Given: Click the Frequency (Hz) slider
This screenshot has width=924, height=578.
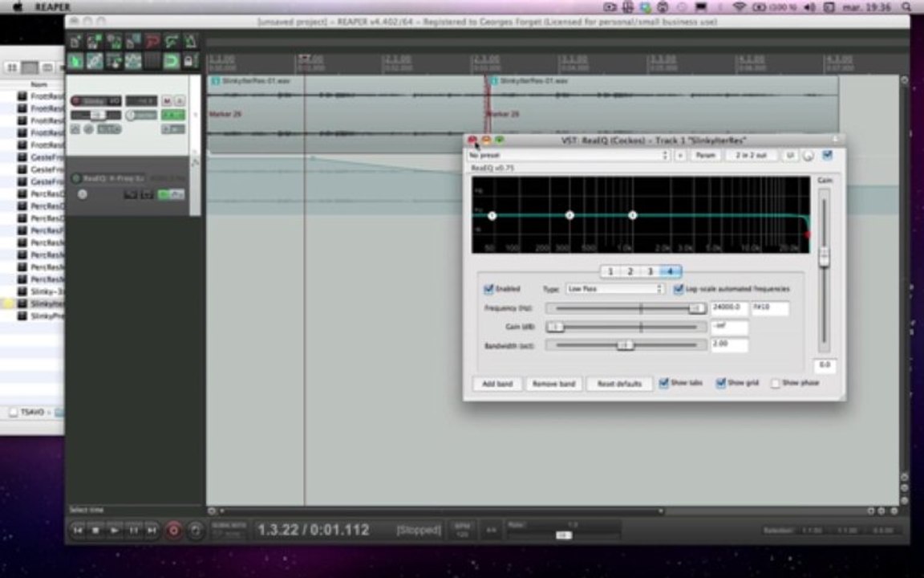Looking at the screenshot, I should [x=626, y=308].
